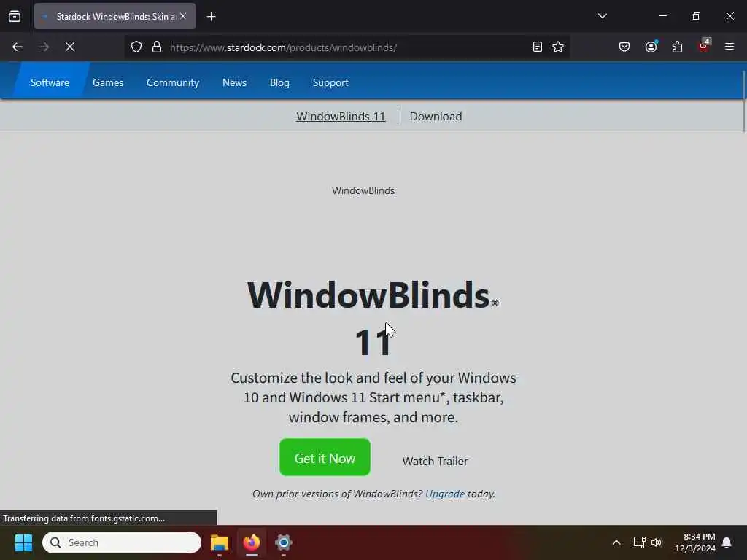Open Firefox View icon in tab bar
Screen dimensions: 747x560
(x=15, y=16)
